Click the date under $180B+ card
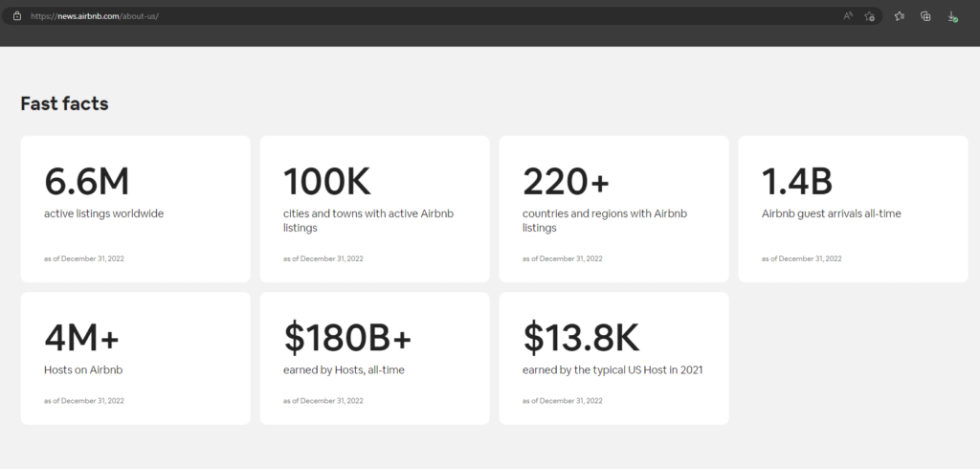 click(323, 401)
